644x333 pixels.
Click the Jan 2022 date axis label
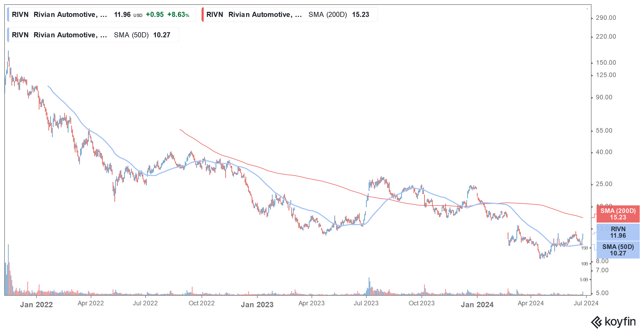click(36, 305)
